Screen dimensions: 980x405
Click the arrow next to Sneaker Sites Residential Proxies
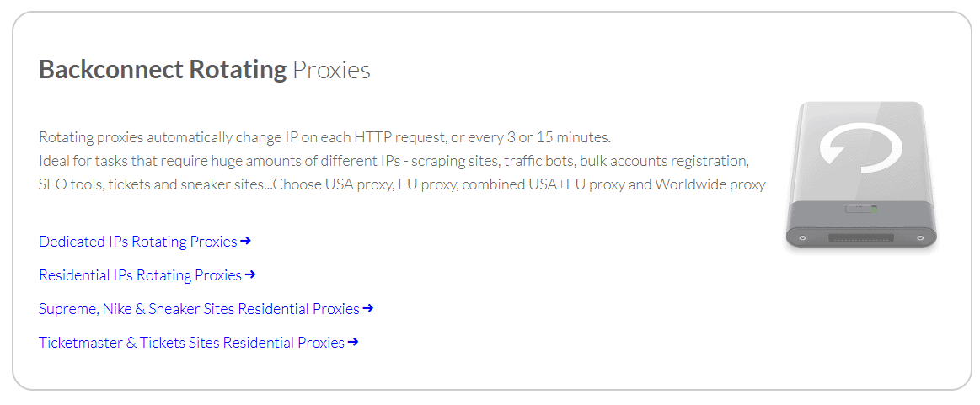coord(368,308)
